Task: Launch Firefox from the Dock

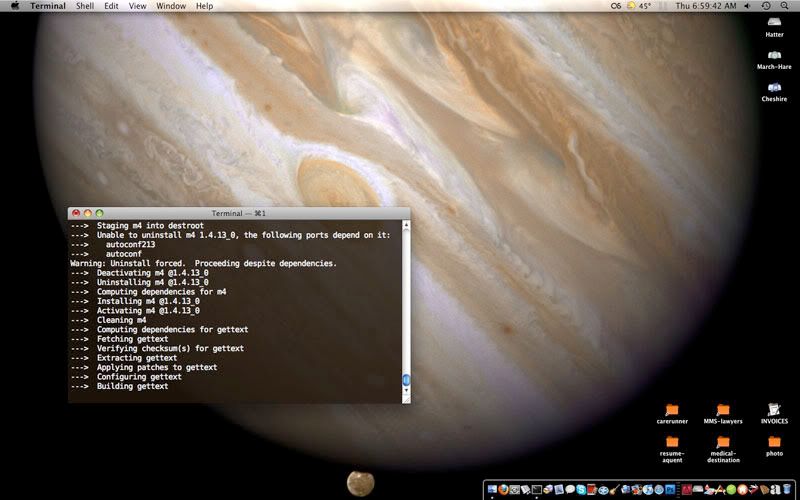Action: 504,489
